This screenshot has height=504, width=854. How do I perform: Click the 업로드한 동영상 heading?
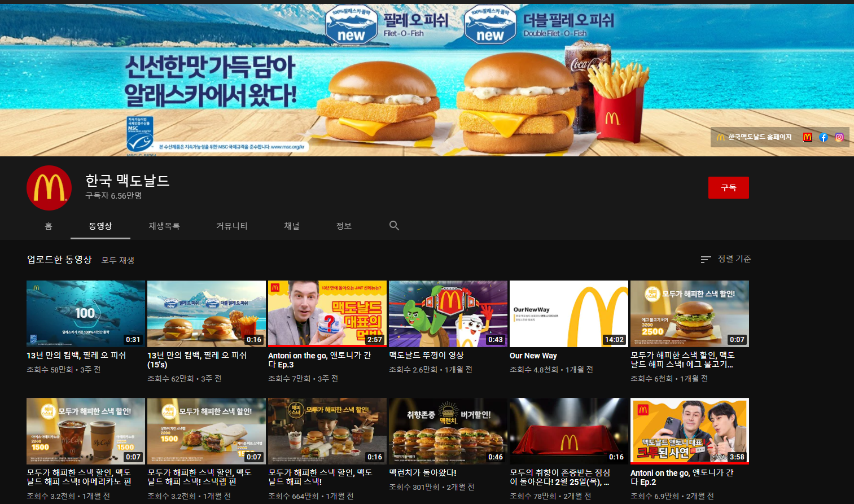click(x=59, y=260)
